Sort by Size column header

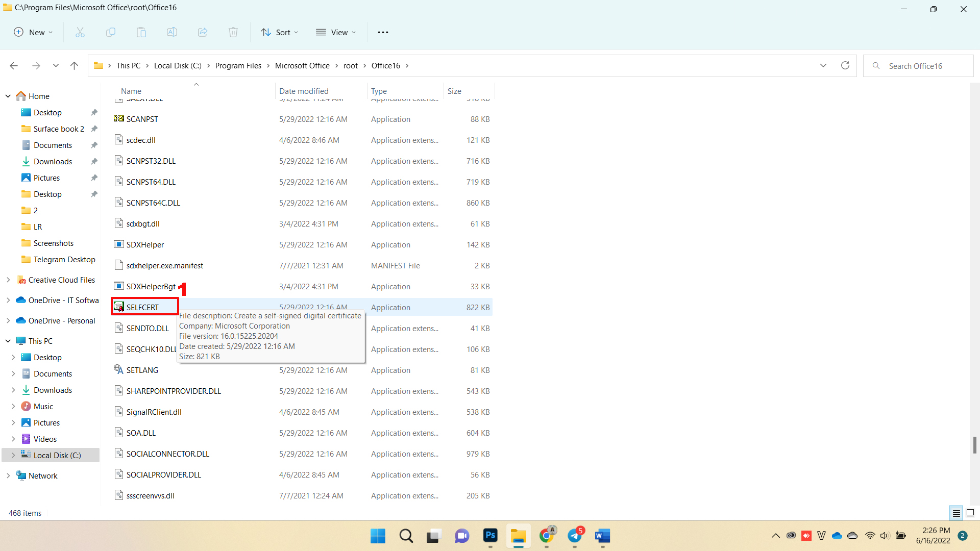coord(469,91)
